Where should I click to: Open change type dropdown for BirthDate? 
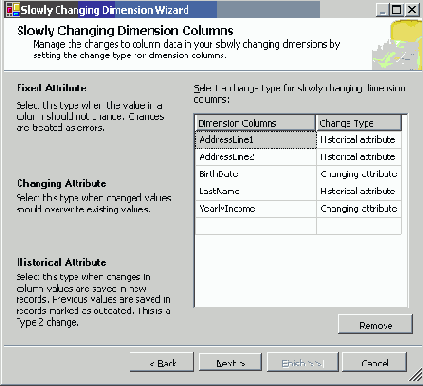click(x=359, y=174)
